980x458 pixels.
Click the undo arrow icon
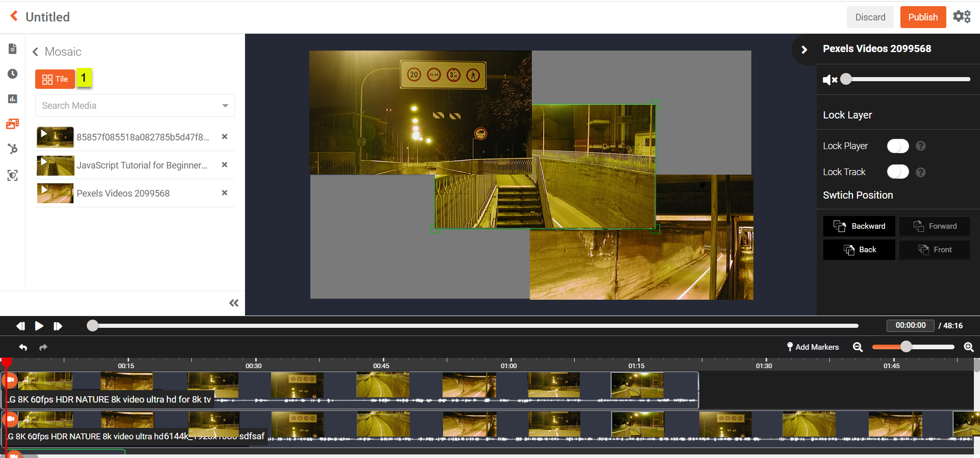click(23, 347)
